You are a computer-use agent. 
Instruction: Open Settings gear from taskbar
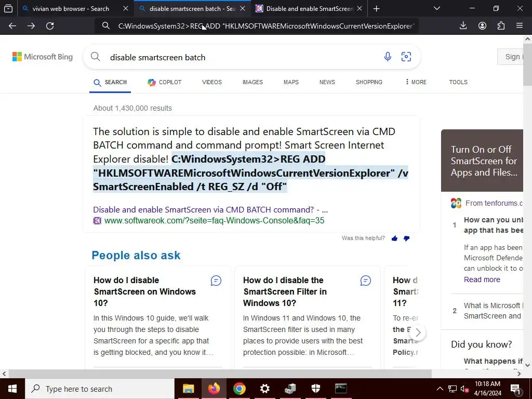pos(264,389)
